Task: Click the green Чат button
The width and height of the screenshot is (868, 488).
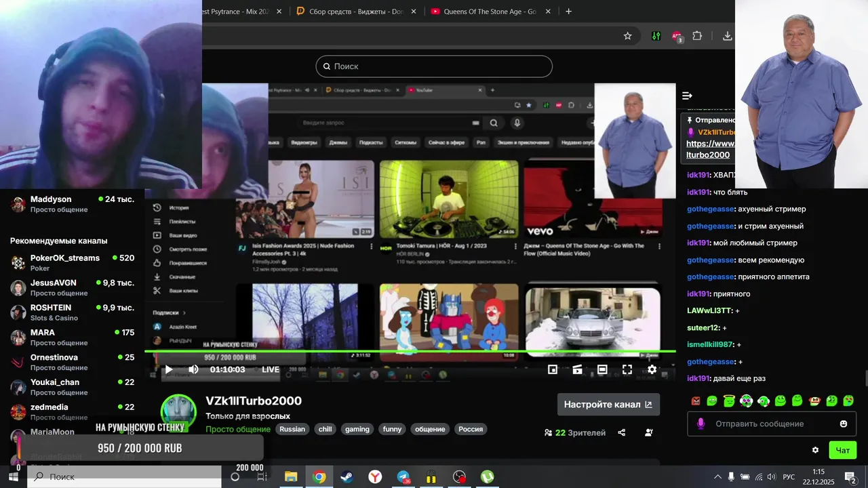Action: point(843,450)
